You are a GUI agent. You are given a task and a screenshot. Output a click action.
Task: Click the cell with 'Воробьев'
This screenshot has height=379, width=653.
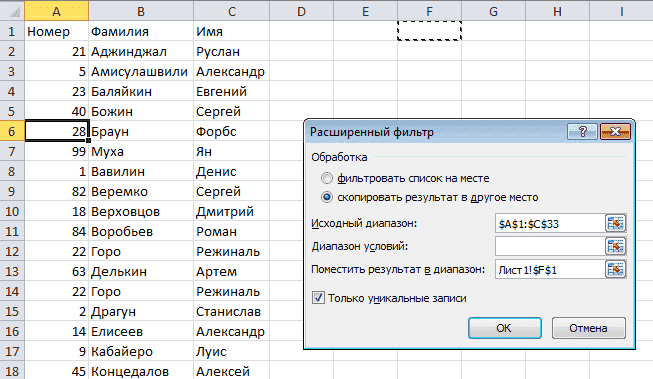141,231
